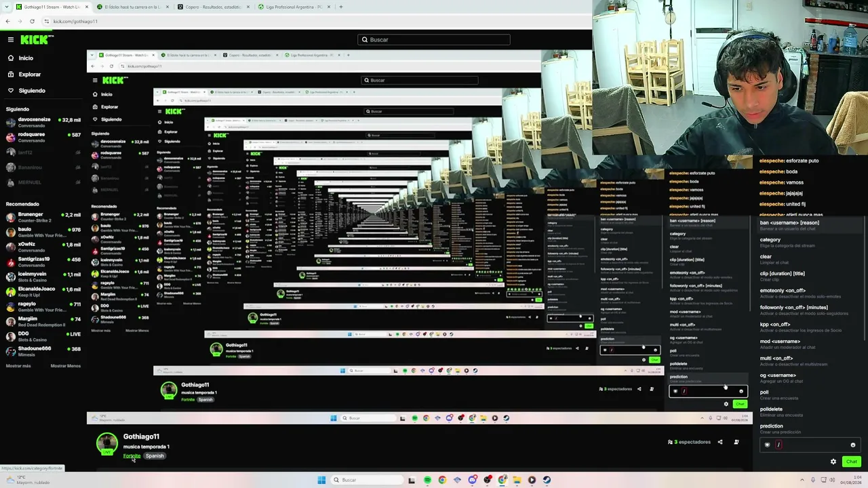
Task: Switch to Liga Profesional Argentina tab
Action: (294, 7)
